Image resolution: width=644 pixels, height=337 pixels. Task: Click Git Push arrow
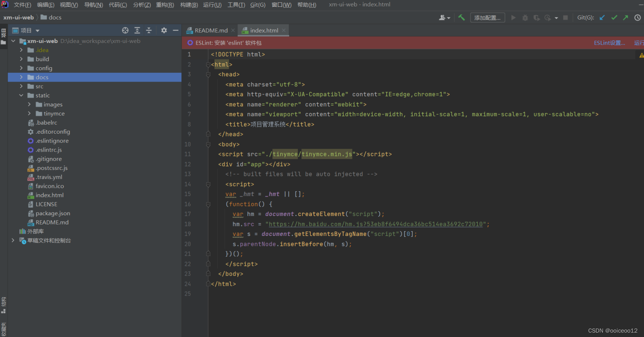(x=626, y=18)
